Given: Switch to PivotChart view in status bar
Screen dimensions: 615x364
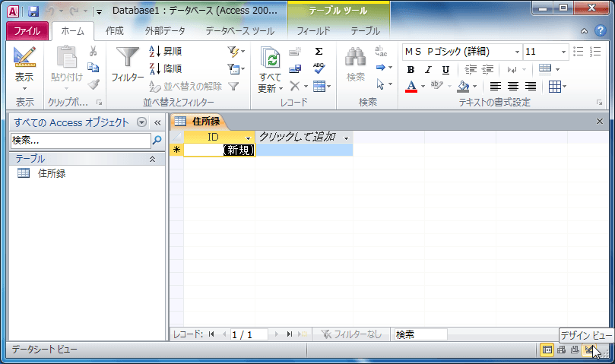Looking at the screenshot, I should [x=575, y=350].
